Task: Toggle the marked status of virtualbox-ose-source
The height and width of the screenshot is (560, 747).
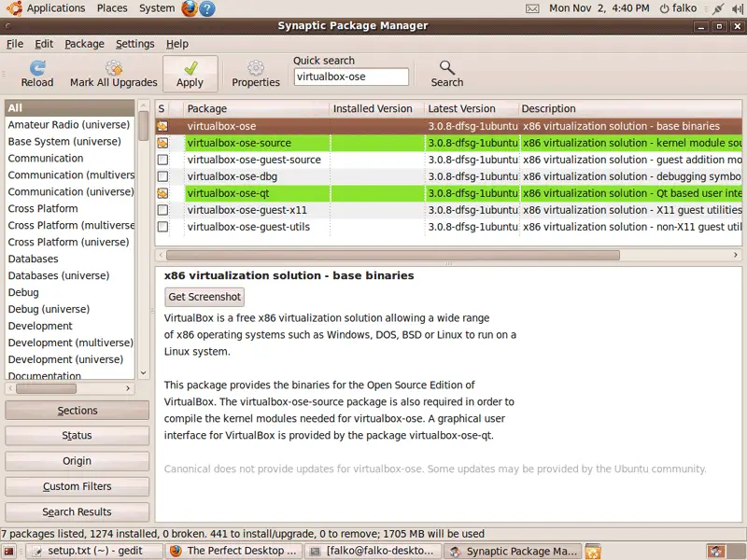Action: [x=162, y=143]
